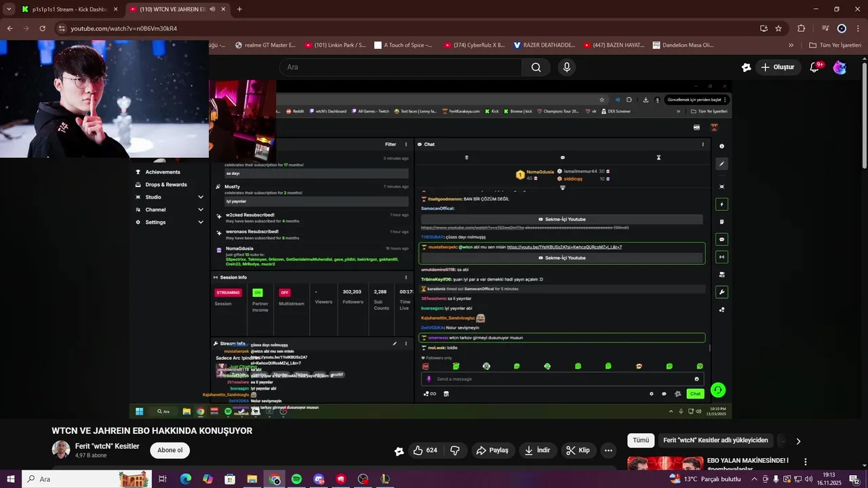Open options menu for EBO YALAN MAKİNESİNDE video
Viewport: 868px width, 488px height.
click(x=806, y=462)
